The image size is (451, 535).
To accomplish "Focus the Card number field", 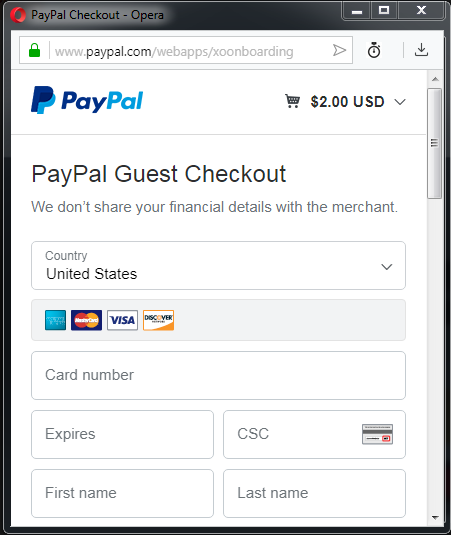I will tap(218, 375).
